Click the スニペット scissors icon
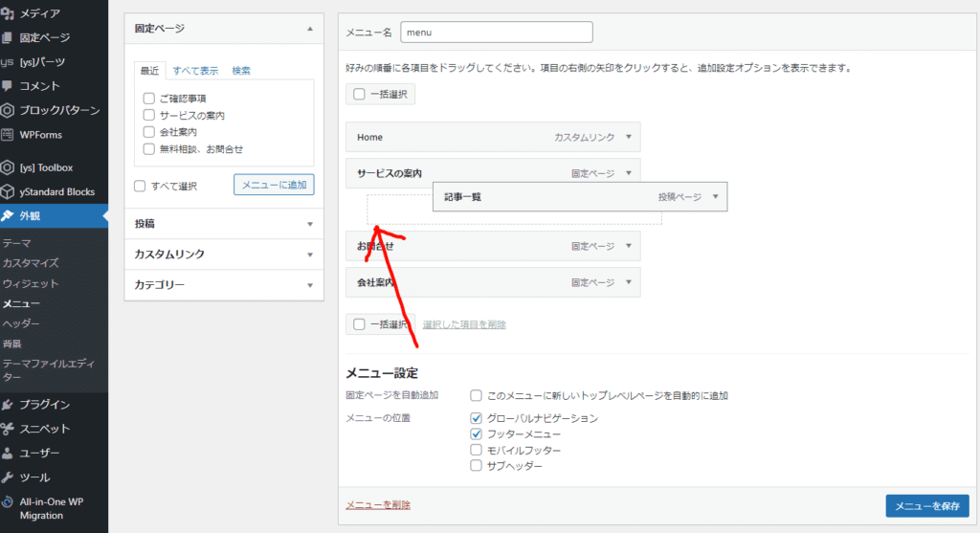Screen dimensions: 980x533 click(7, 429)
